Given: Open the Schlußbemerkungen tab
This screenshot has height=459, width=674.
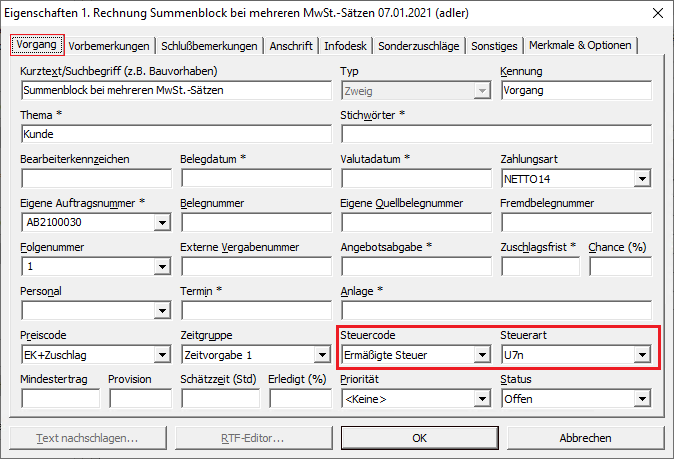Looking at the screenshot, I should coord(210,46).
